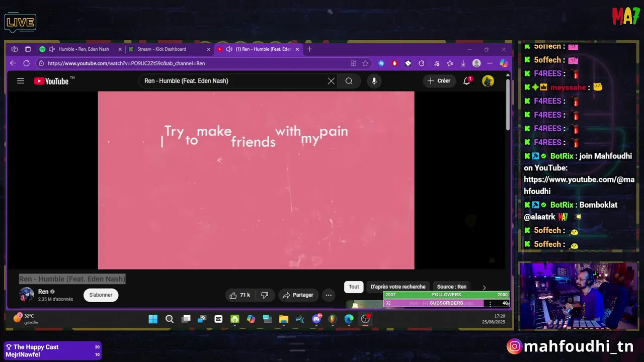Open the browser extensions puzzle icon
644x362 pixels.
click(422, 63)
